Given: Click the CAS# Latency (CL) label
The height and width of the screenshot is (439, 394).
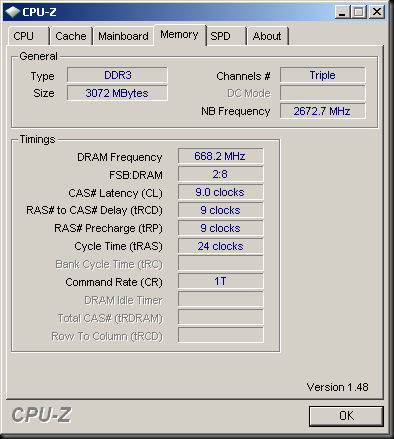Looking at the screenshot, I should pos(115,193).
